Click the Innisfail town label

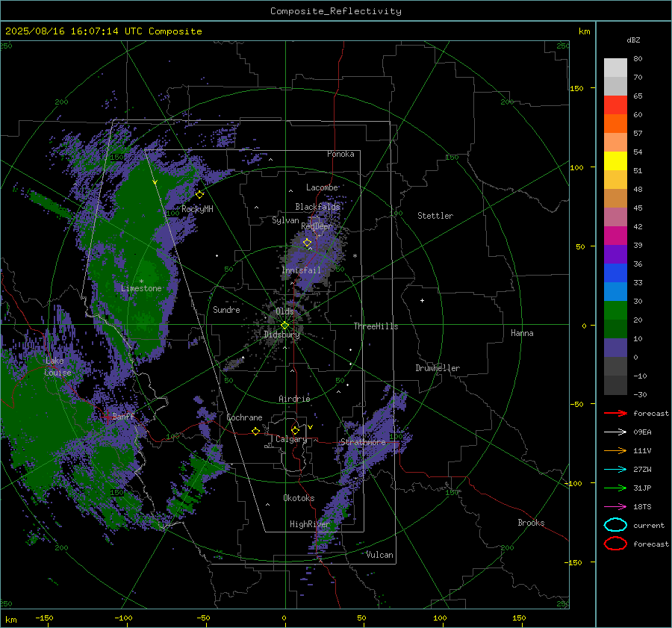301,270
